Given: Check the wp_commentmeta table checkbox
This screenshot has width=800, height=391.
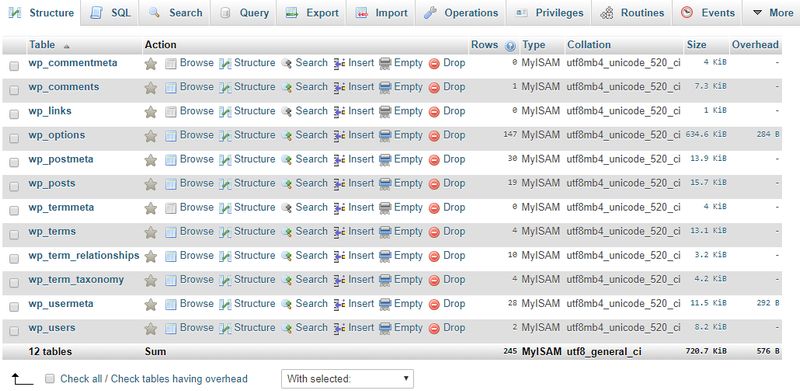Looking at the screenshot, I should pos(14,66).
